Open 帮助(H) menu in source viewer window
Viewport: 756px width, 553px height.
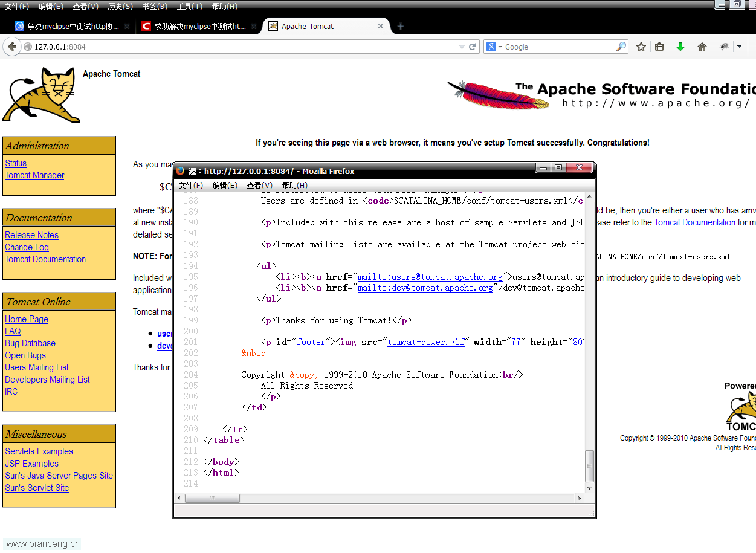click(294, 185)
